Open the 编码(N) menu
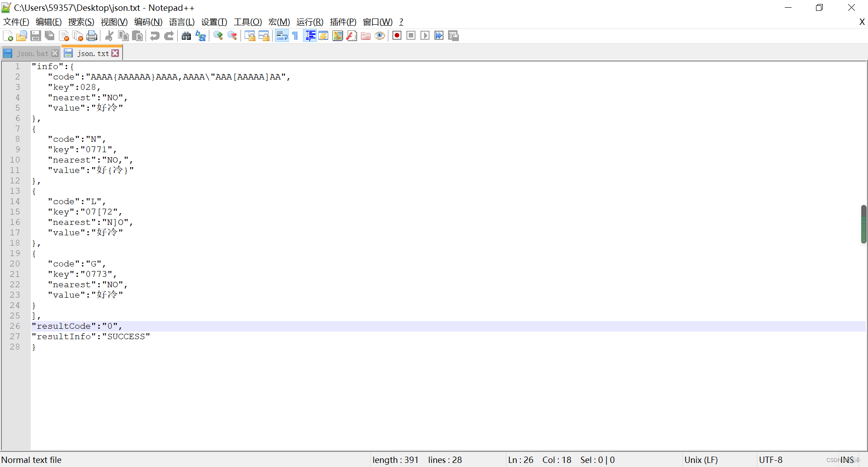 [148, 22]
